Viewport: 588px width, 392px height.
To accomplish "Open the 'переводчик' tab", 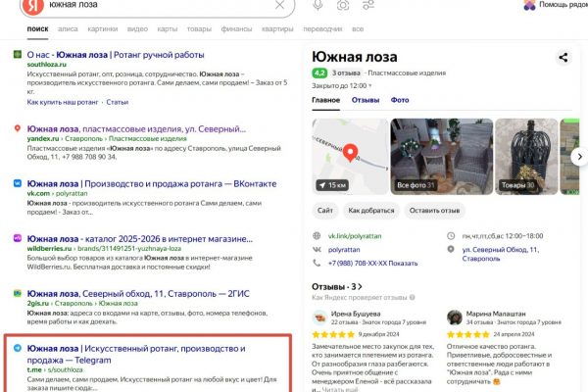I will tap(322, 28).
